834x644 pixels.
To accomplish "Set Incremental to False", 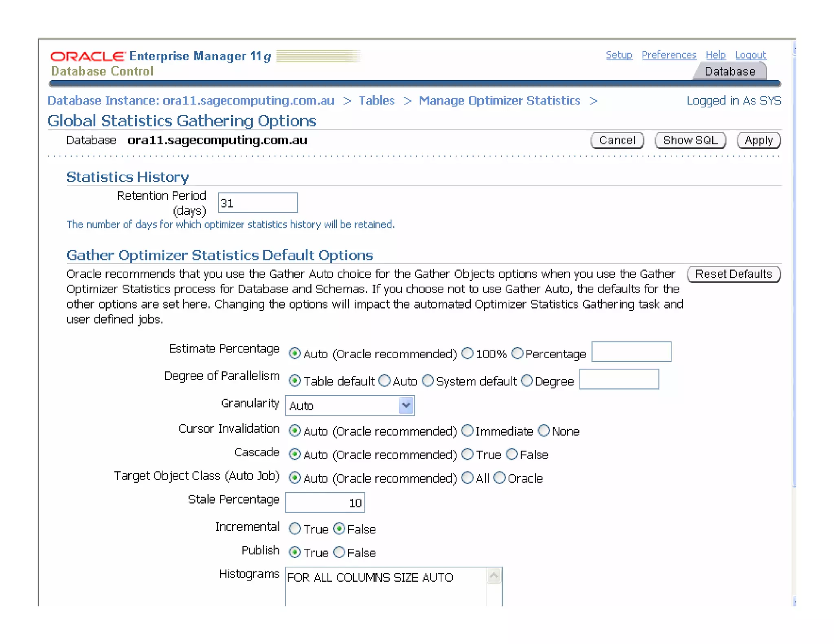I will (x=339, y=528).
